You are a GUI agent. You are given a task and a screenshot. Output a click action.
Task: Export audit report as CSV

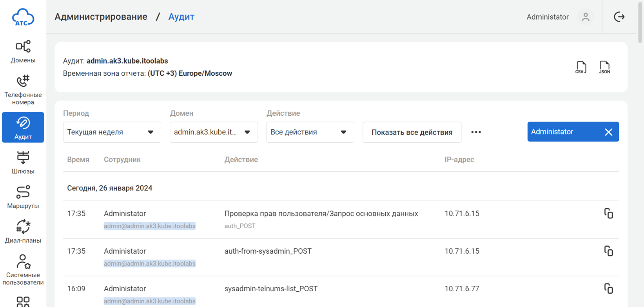click(x=581, y=67)
